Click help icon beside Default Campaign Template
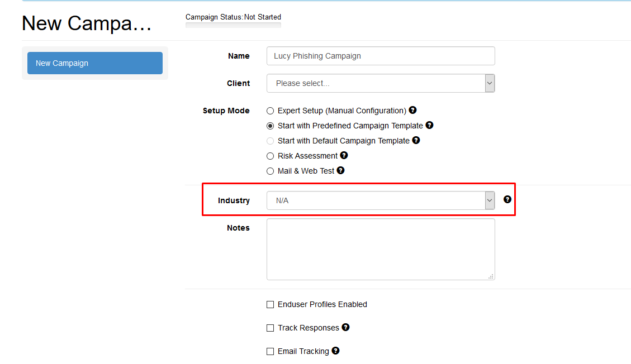The image size is (631, 364). click(x=416, y=141)
